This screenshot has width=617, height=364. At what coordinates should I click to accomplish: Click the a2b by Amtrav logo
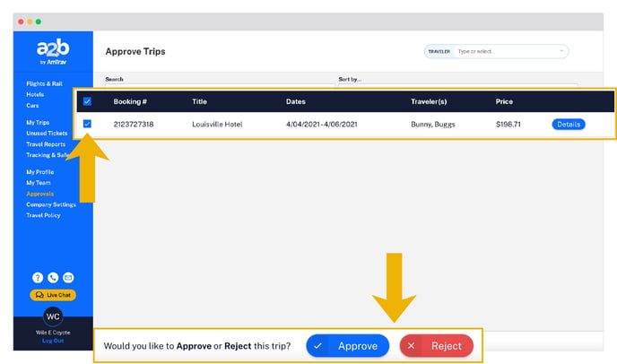point(53,52)
